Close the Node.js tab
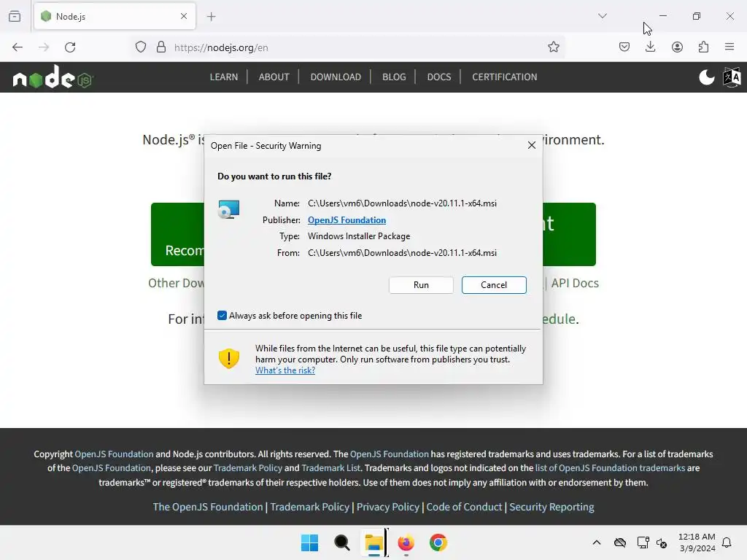 pos(184,16)
